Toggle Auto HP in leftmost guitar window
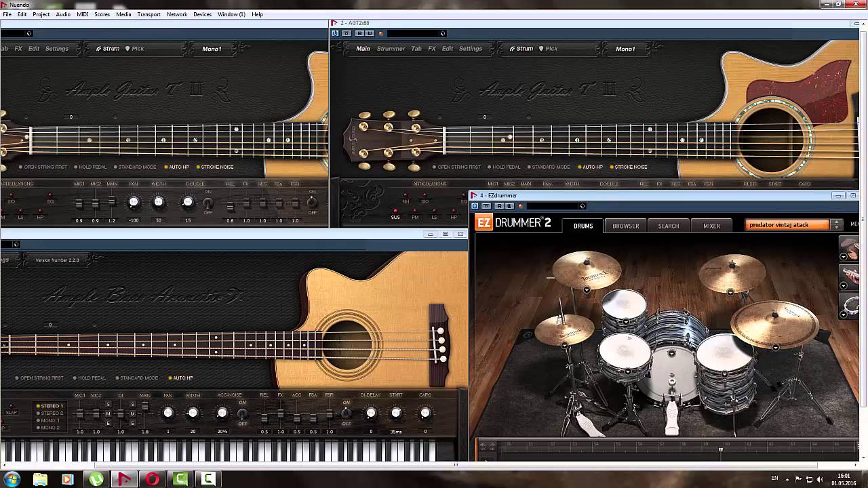Screen dimensions: 868x488 [x=176, y=167]
